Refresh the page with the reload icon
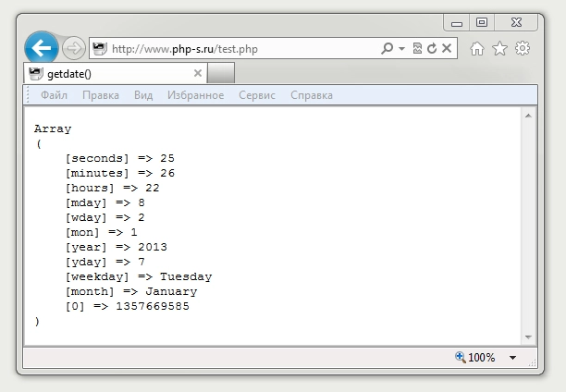 pos(432,48)
